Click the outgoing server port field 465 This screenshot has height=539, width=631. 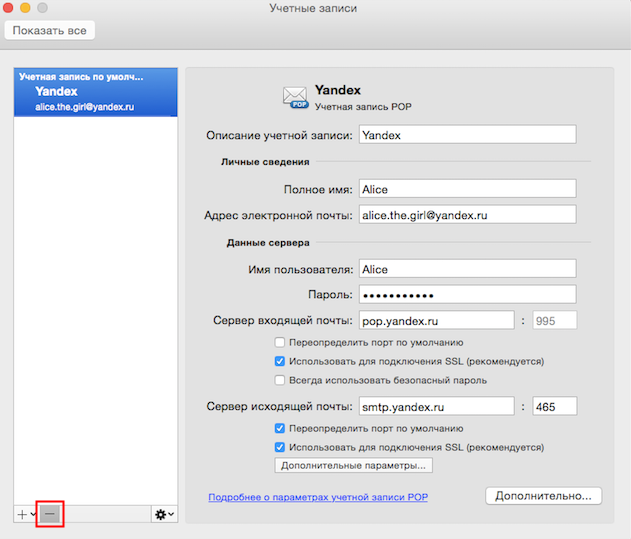pos(555,407)
